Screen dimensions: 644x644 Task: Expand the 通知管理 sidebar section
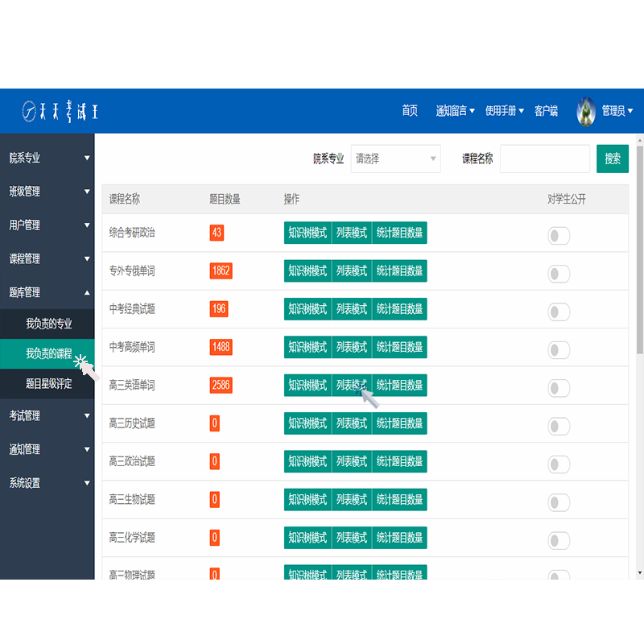[x=47, y=449]
